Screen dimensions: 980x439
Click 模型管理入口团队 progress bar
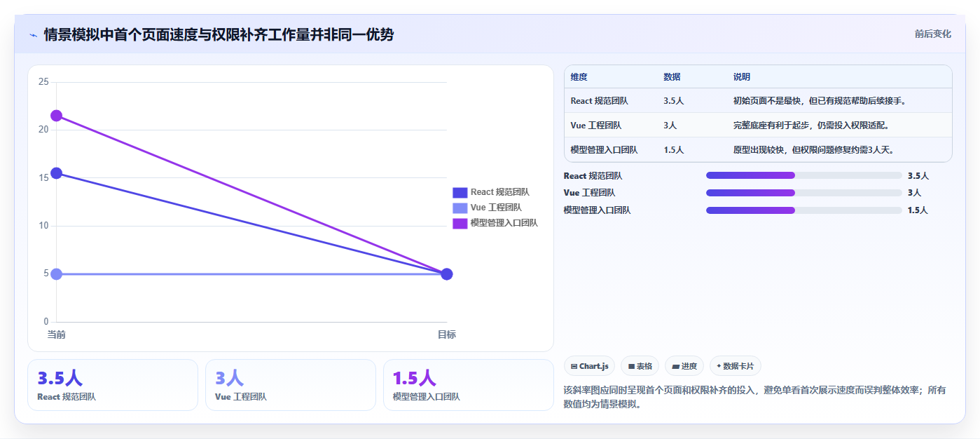(x=804, y=210)
